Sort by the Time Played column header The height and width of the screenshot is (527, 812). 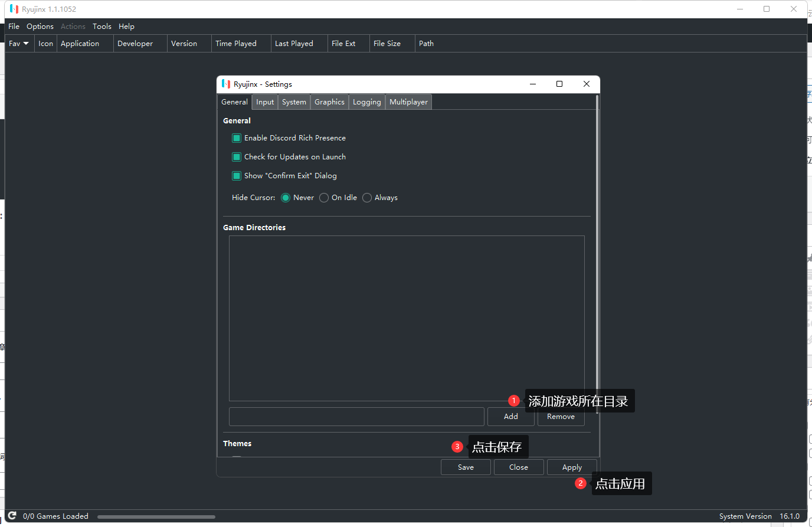pos(241,44)
